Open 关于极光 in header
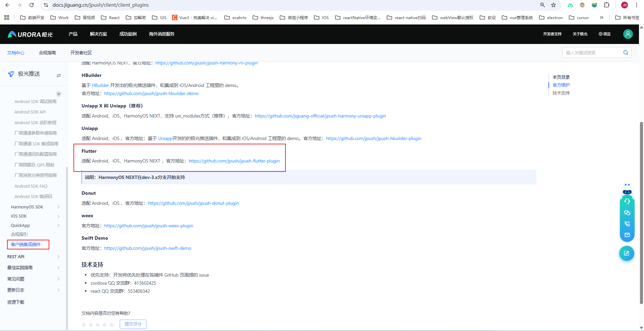644x331 pixels. coord(580,34)
